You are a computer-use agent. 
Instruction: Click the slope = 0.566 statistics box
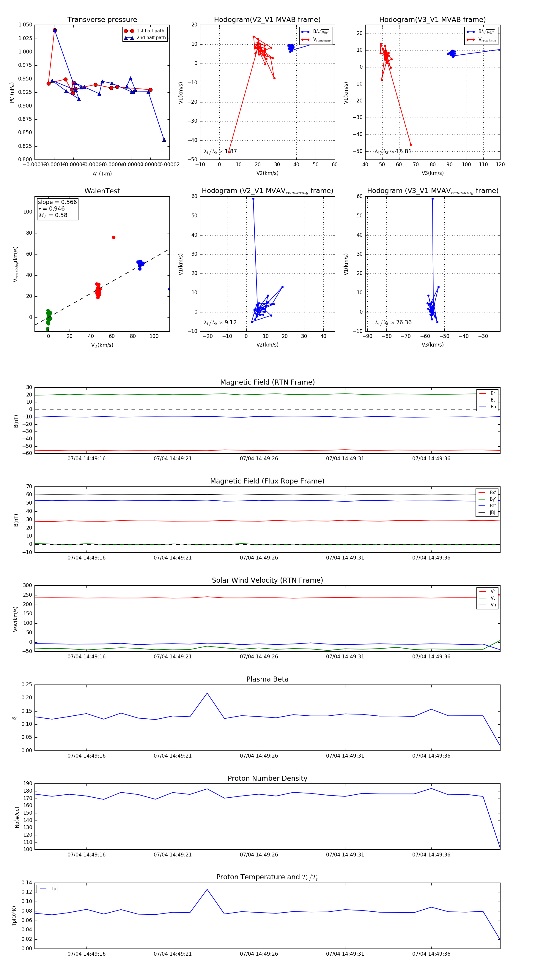[x=57, y=208]
